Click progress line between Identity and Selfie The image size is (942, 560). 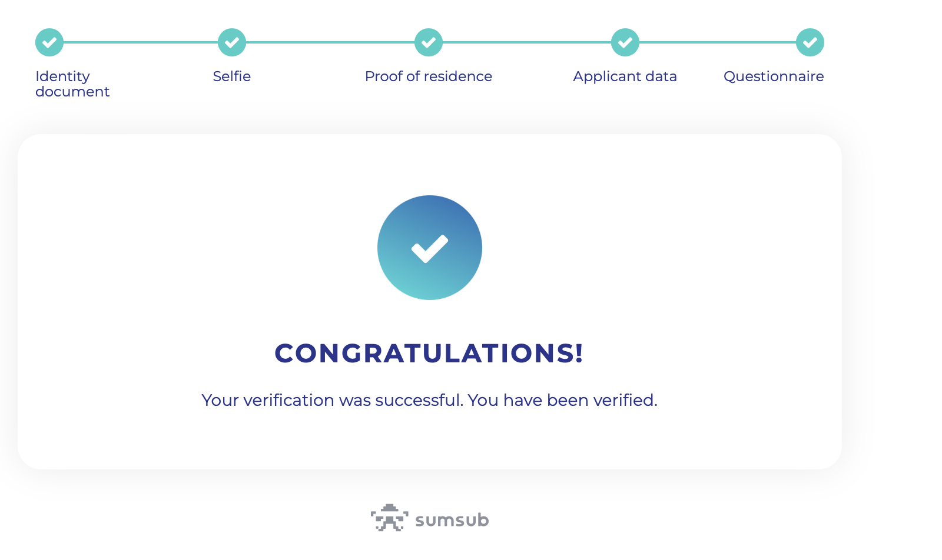coord(141,42)
